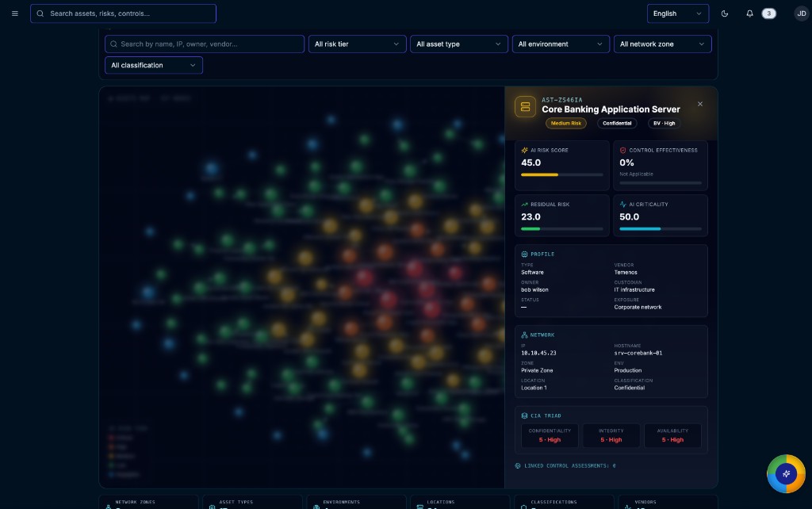Click the IP address 10.10.45.23
The height and width of the screenshot is (509, 812).
(538, 353)
